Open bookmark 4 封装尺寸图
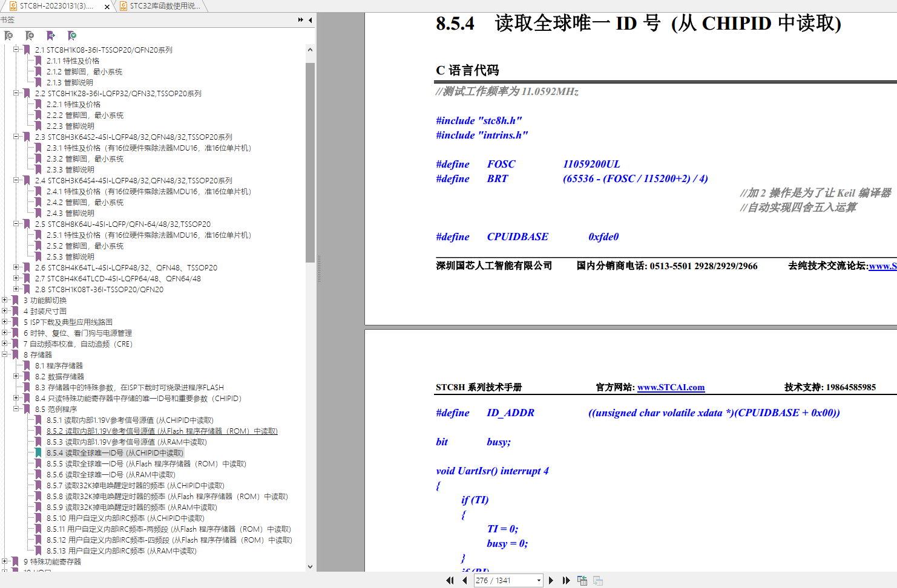 click(x=45, y=311)
